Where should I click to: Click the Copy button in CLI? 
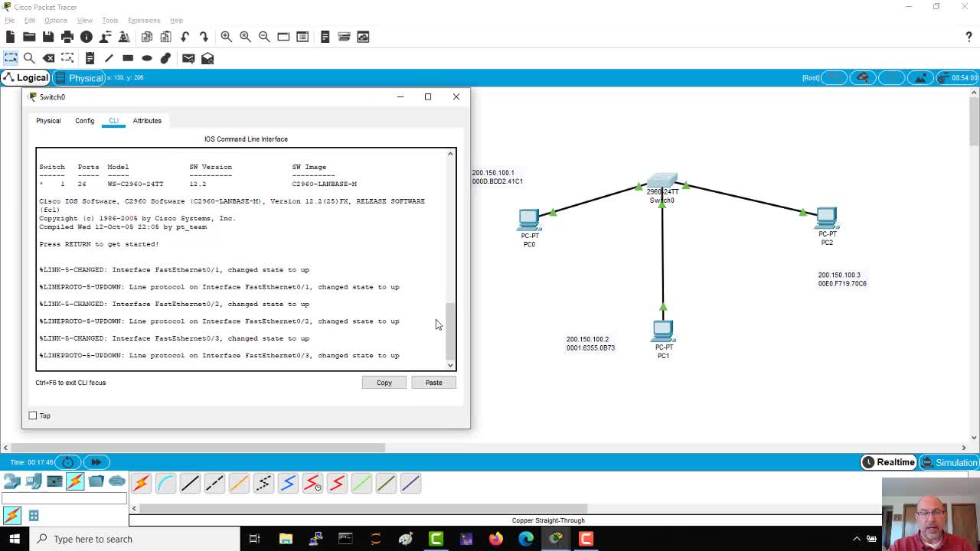pyautogui.click(x=384, y=383)
